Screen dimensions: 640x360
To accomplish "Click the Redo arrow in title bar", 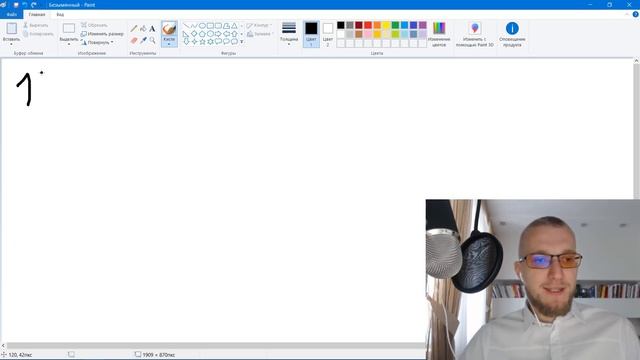I will (x=34, y=5).
